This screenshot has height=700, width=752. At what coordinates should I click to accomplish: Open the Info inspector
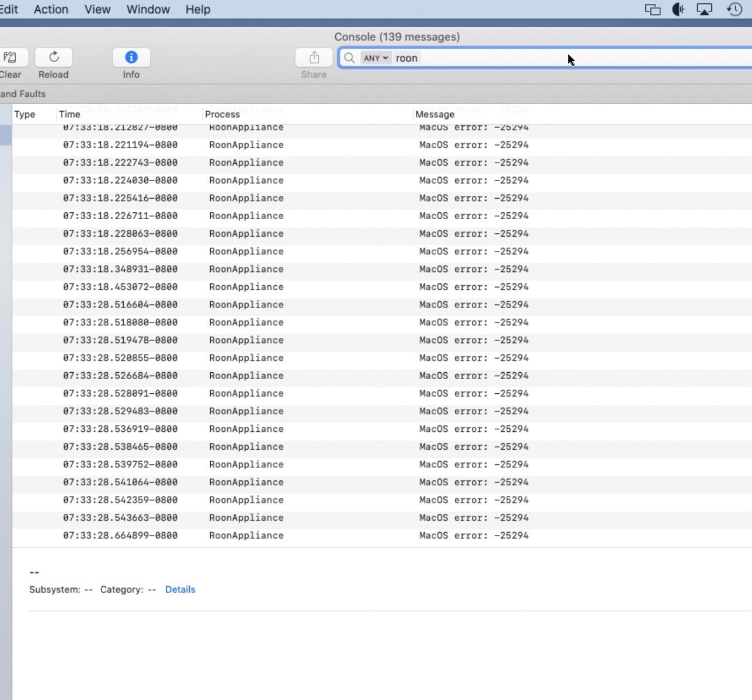point(131,58)
